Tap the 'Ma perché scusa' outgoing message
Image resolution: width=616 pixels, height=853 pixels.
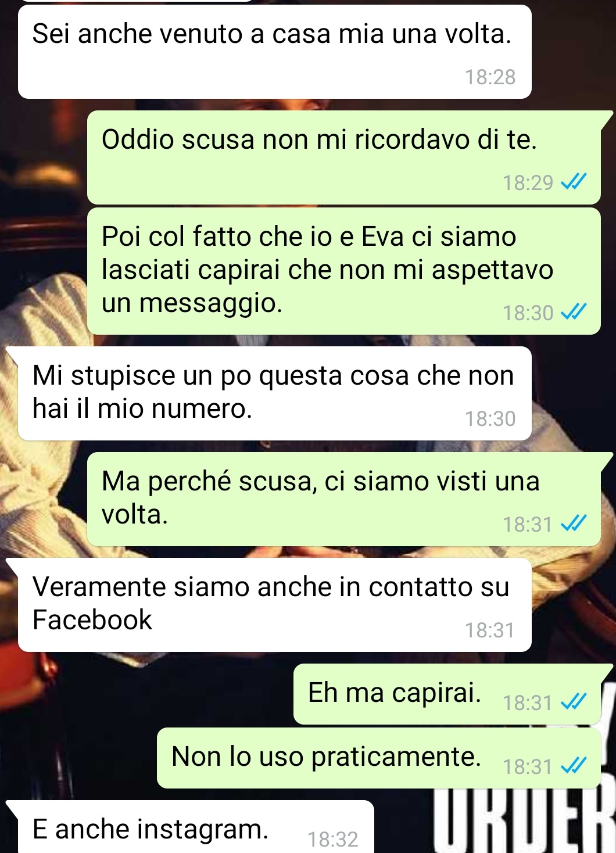344,499
